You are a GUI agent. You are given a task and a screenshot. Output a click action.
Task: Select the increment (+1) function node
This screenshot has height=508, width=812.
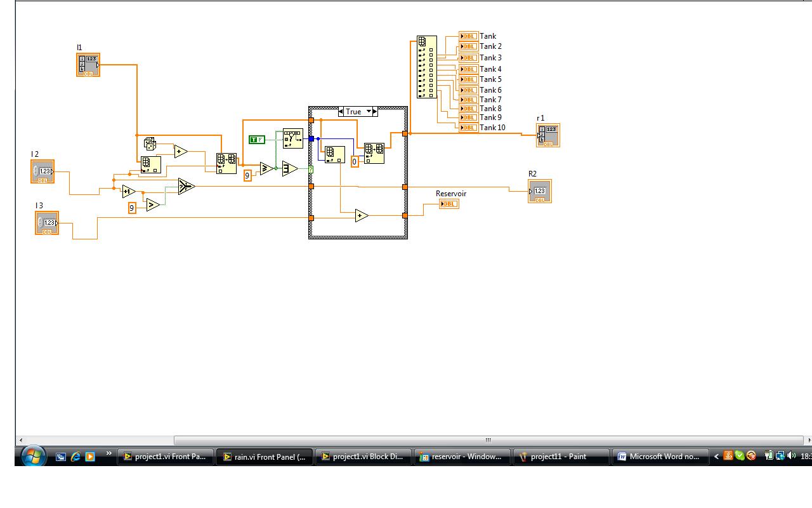pyautogui.click(x=129, y=192)
